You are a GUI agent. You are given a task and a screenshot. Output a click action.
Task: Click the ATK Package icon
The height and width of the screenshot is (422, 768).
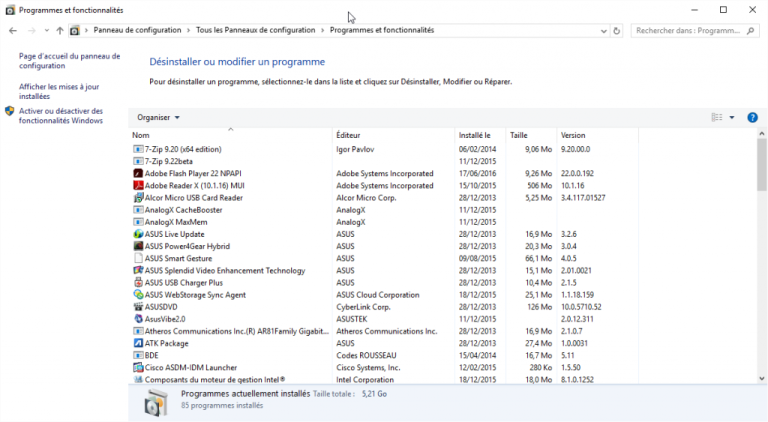(x=138, y=343)
